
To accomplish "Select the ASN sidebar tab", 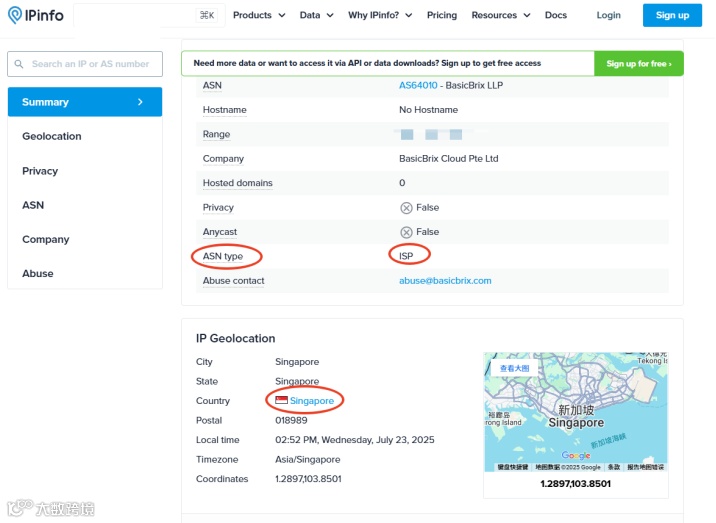I will click(x=85, y=205).
